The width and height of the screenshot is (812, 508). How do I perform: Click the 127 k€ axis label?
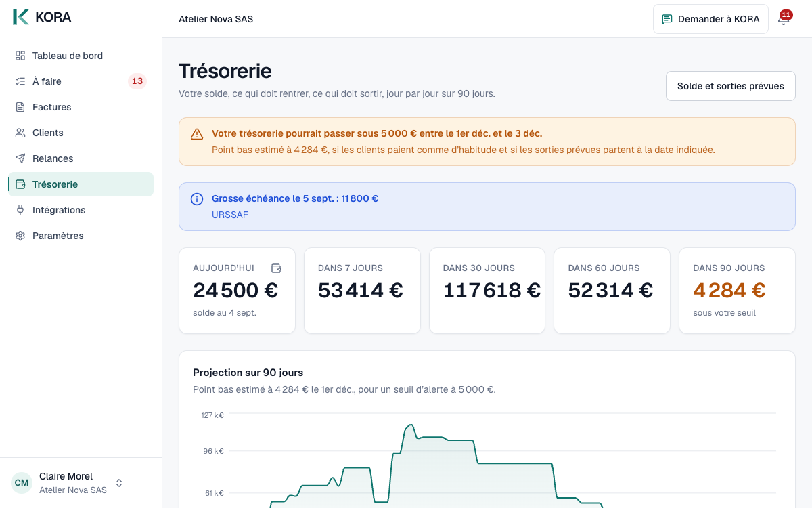212,415
